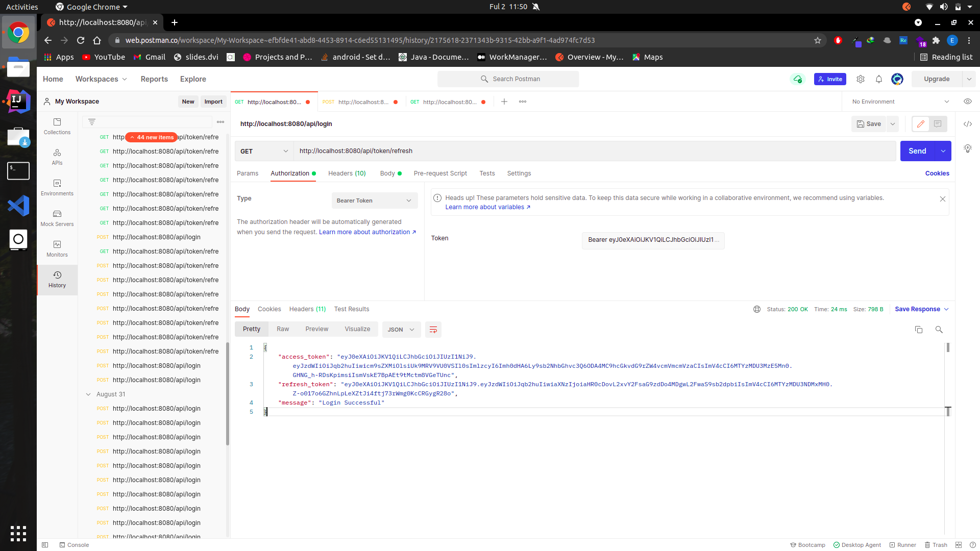Open the Monitors sidebar icon

pos(57,248)
